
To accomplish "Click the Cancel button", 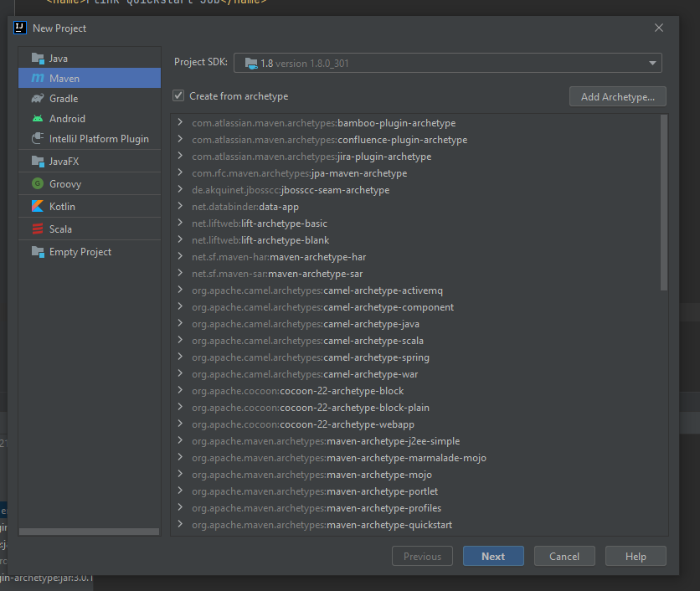I will (564, 556).
